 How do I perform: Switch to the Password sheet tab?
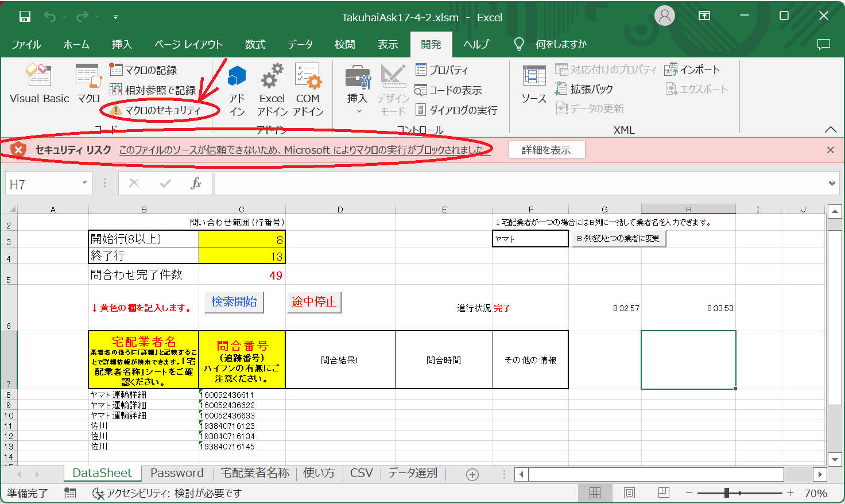(x=177, y=473)
